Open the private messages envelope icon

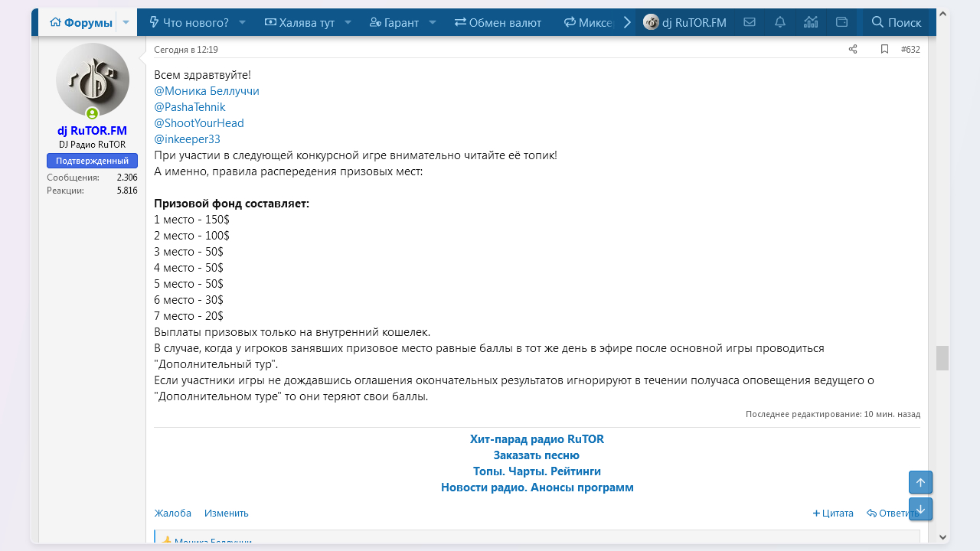point(750,22)
